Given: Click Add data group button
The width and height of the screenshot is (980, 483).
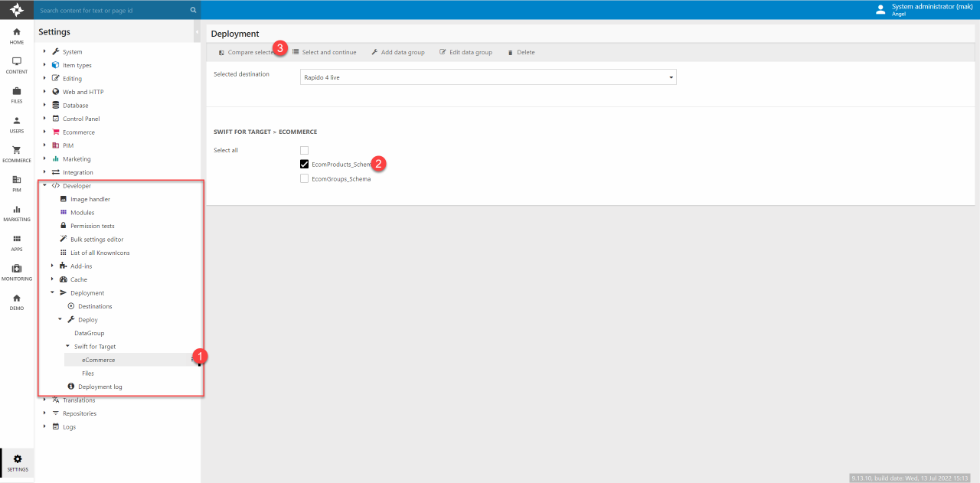Looking at the screenshot, I should tap(397, 52).
